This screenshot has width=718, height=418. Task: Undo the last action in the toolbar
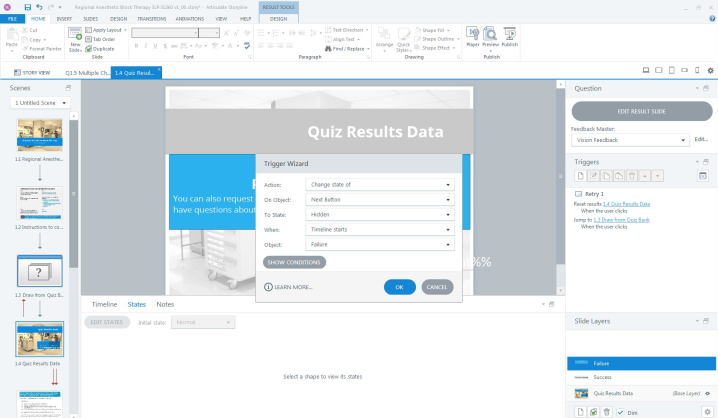39,7
